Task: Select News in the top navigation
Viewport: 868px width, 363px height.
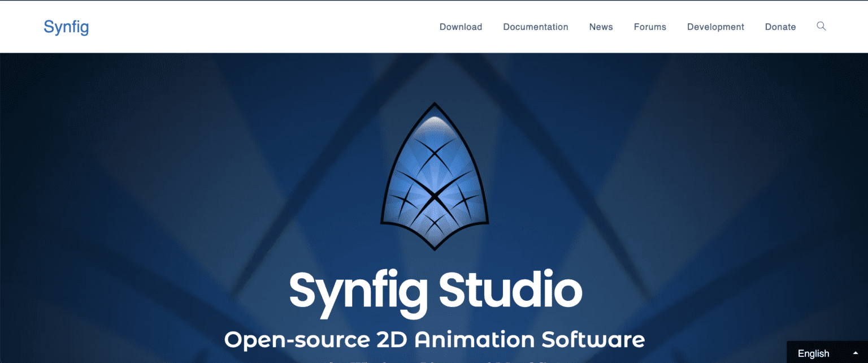Action: coord(601,27)
